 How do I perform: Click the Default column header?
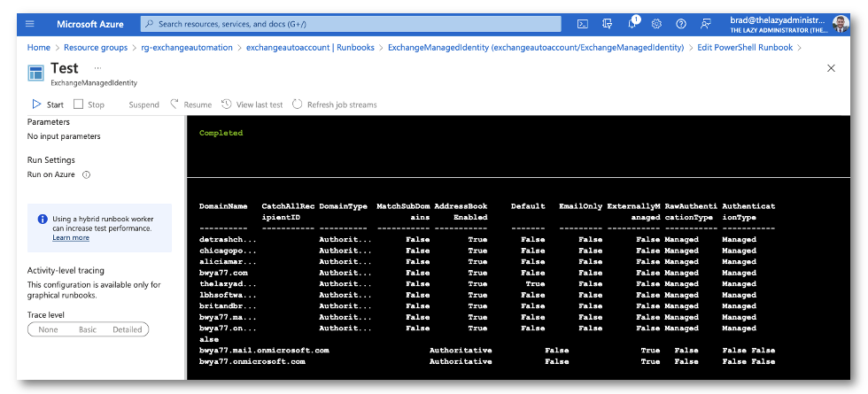pos(528,206)
